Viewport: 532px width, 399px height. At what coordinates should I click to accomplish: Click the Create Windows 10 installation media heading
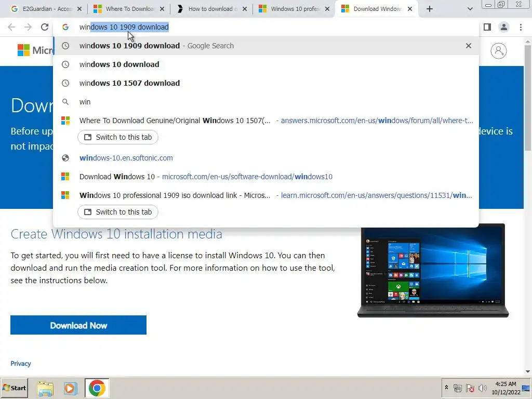(x=116, y=234)
